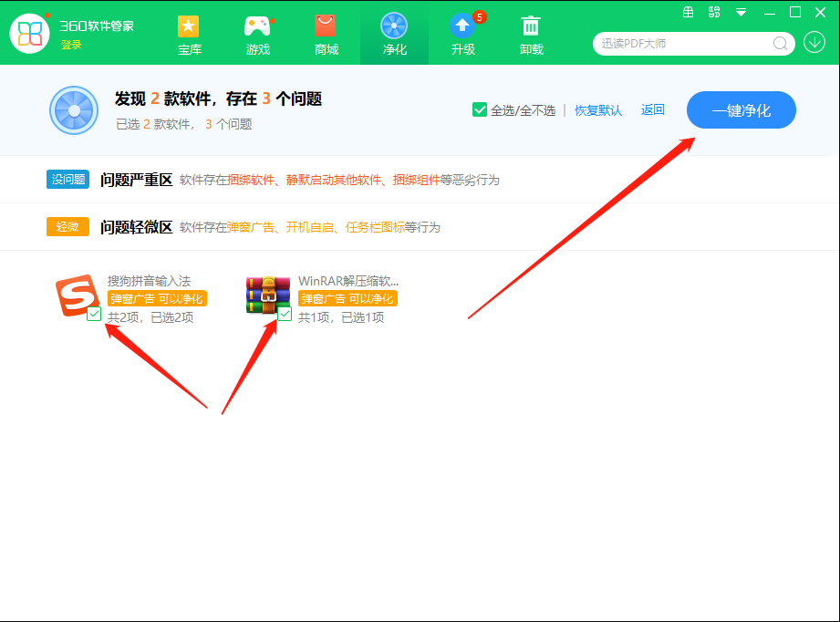Select the 搜狗拼音输入法 application icon
840x622 pixels.
click(77, 296)
